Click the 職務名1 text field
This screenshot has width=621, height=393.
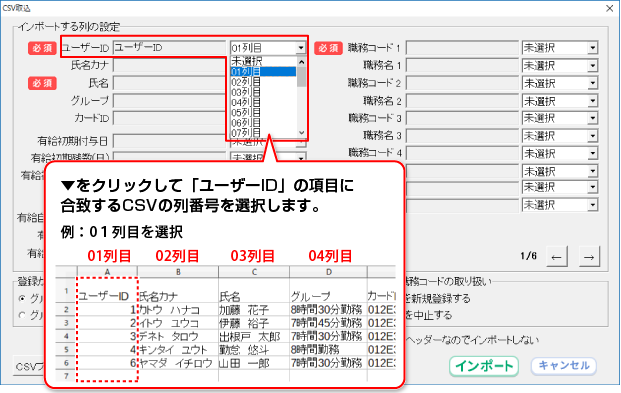462,66
